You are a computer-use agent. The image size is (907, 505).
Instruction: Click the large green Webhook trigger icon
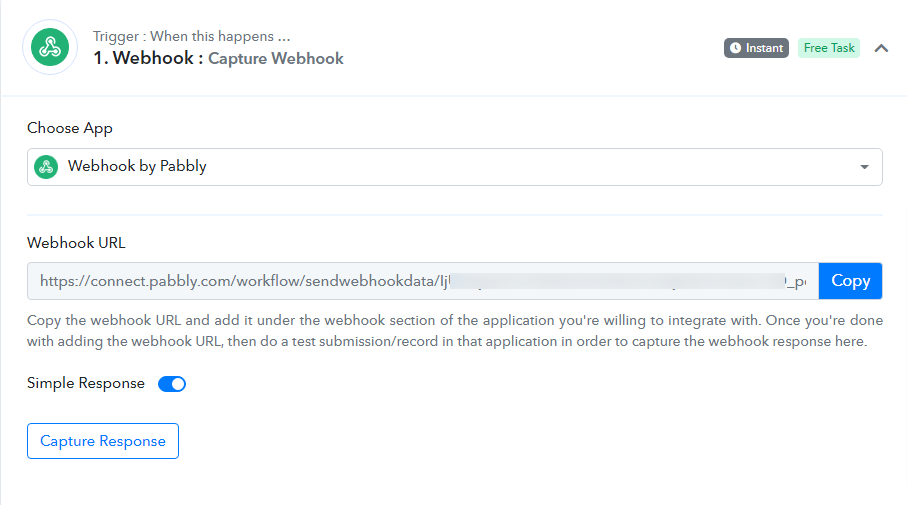click(x=50, y=47)
